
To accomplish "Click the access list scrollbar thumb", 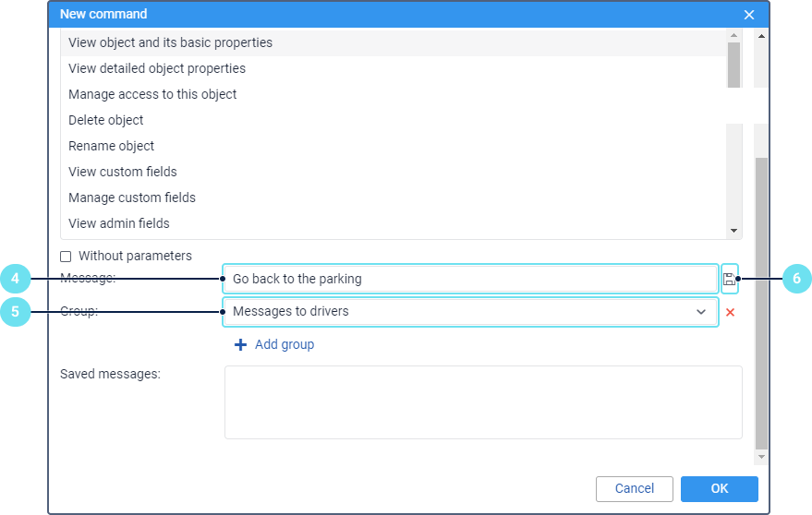I will [x=733, y=65].
